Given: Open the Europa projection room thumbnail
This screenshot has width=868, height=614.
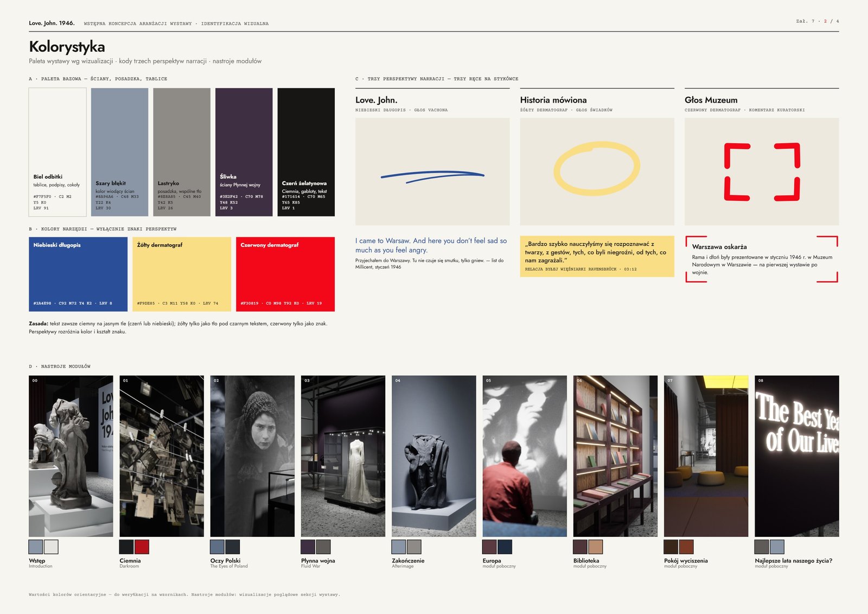Looking at the screenshot, I should [x=525, y=456].
